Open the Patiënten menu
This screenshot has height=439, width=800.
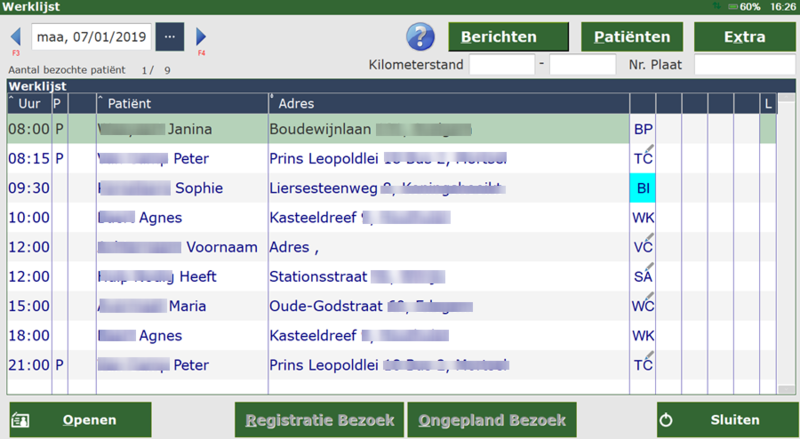tap(632, 37)
